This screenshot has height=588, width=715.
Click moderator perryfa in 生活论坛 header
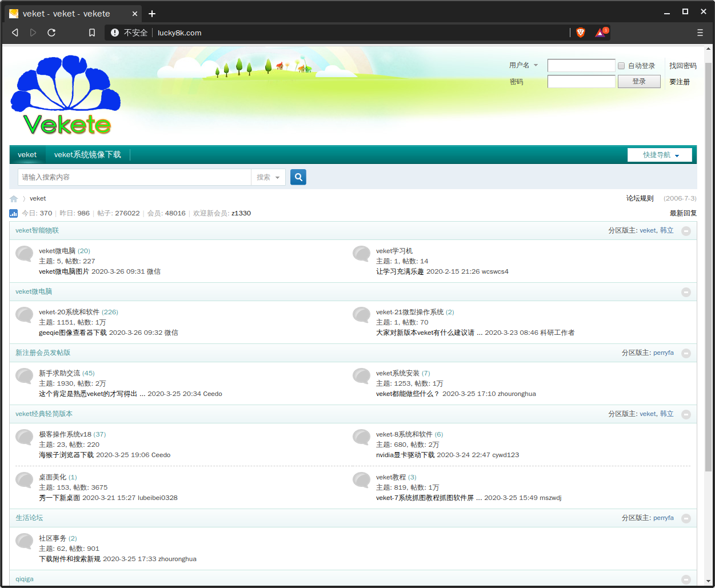tap(664, 518)
